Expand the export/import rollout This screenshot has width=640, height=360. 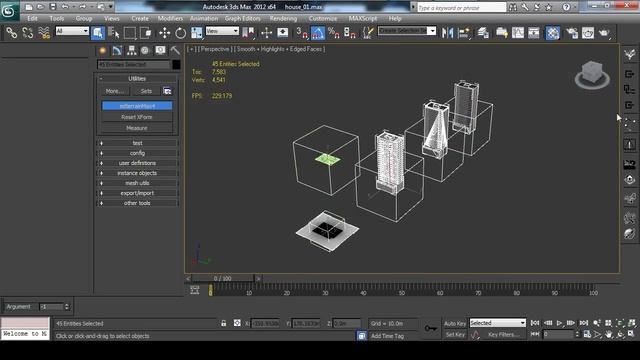137,193
